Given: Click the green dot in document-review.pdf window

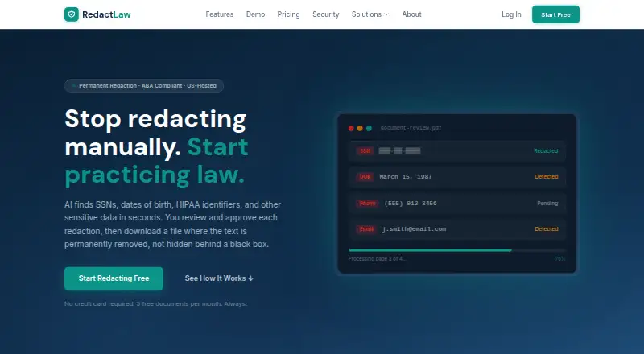Looking at the screenshot, I should pyautogui.click(x=369, y=128).
